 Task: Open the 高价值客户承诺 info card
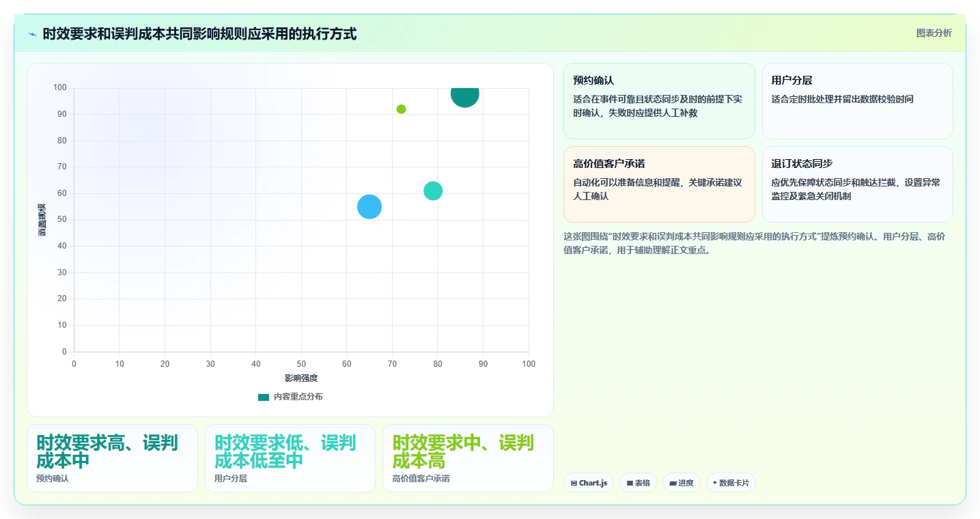point(659,184)
